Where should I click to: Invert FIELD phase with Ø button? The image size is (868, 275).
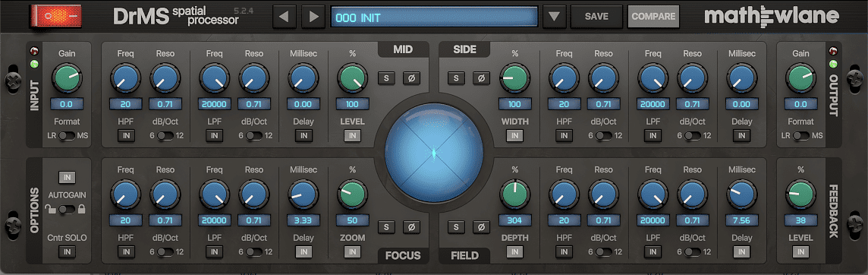[481, 227]
